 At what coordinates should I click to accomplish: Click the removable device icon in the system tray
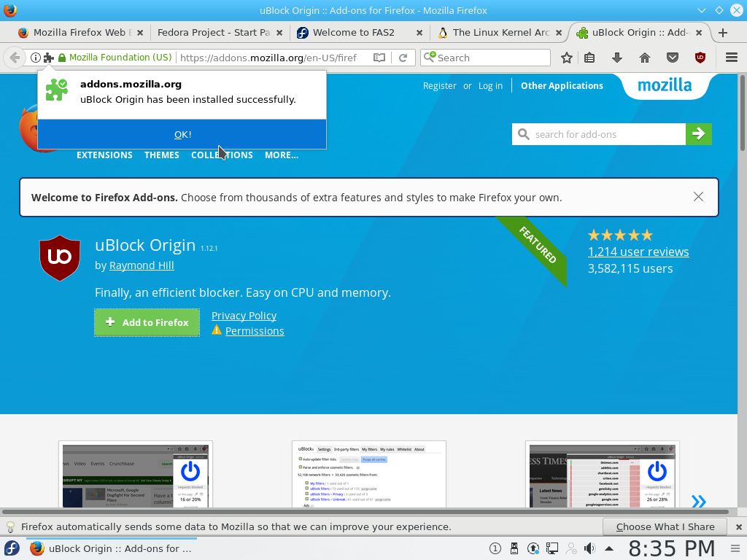point(514,548)
